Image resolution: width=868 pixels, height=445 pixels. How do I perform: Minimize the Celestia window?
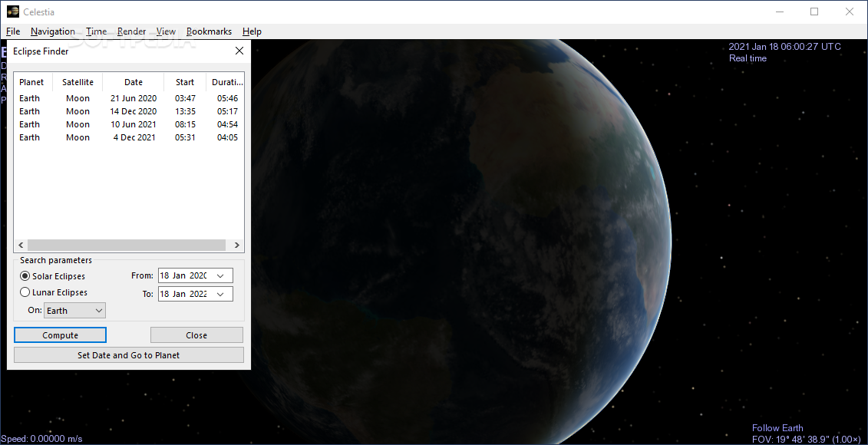coord(780,12)
